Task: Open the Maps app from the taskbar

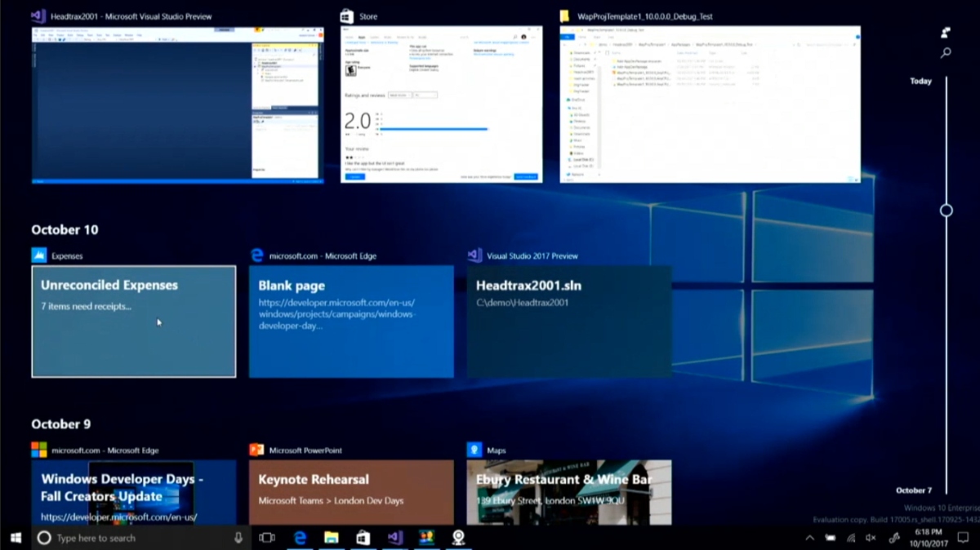Action: point(459,538)
